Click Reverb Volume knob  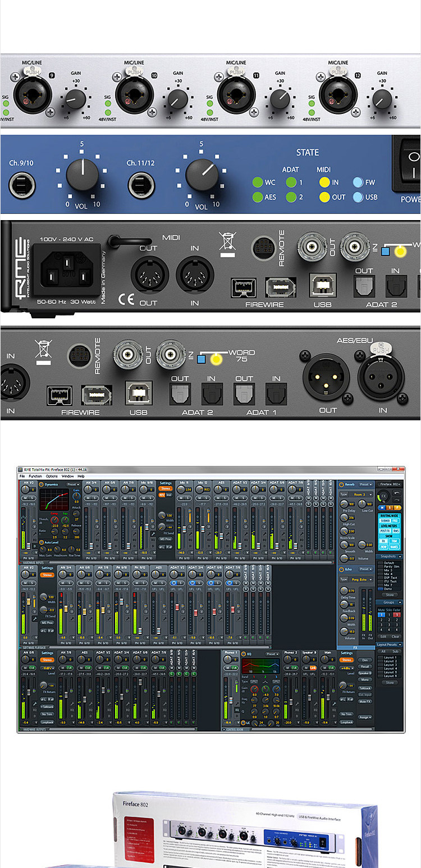(x=344, y=559)
